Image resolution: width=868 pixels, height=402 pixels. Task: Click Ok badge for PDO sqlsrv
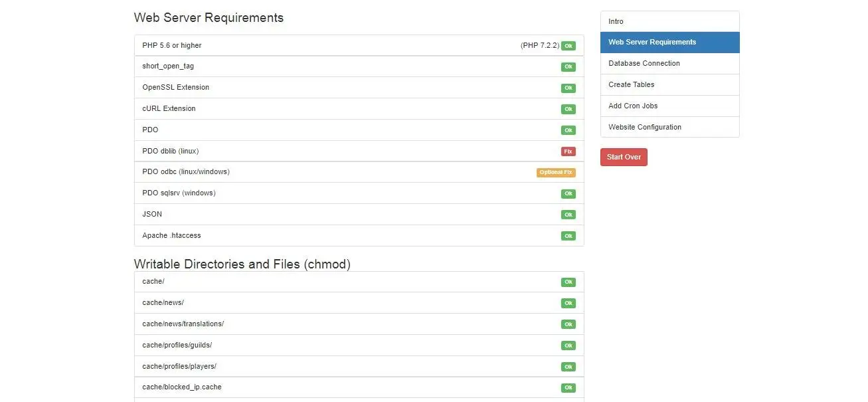point(568,194)
